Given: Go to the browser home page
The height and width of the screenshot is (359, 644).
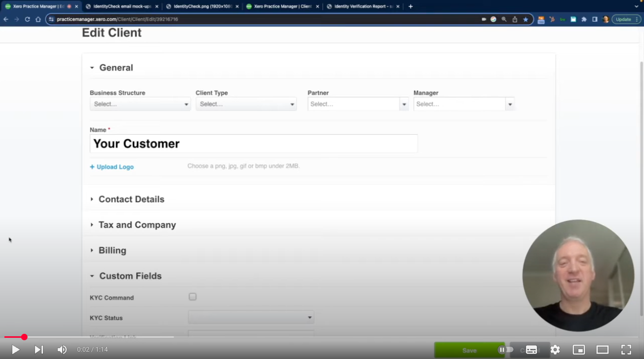Looking at the screenshot, I should pyautogui.click(x=38, y=19).
